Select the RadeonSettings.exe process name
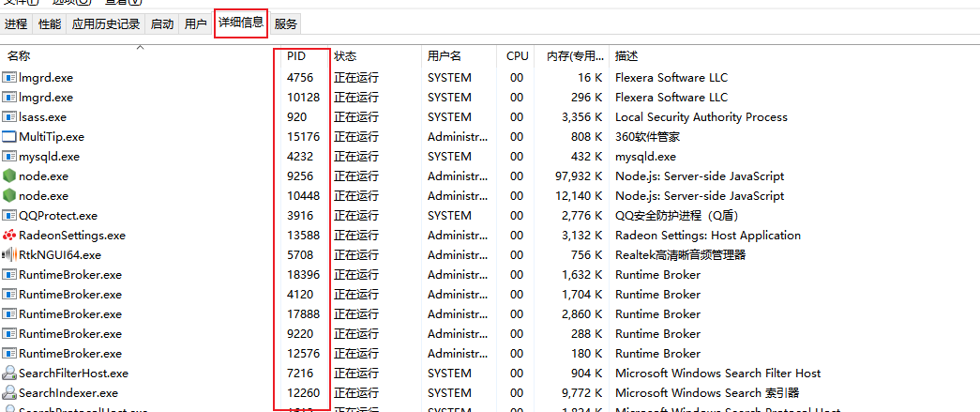The image size is (980, 412). [72, 236]
